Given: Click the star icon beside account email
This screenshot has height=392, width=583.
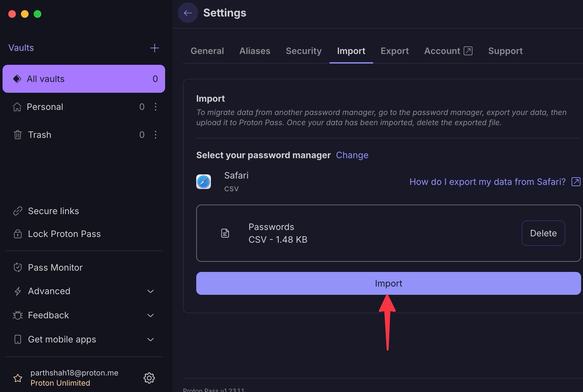Looking at the screenshot, I should (18, 378).
